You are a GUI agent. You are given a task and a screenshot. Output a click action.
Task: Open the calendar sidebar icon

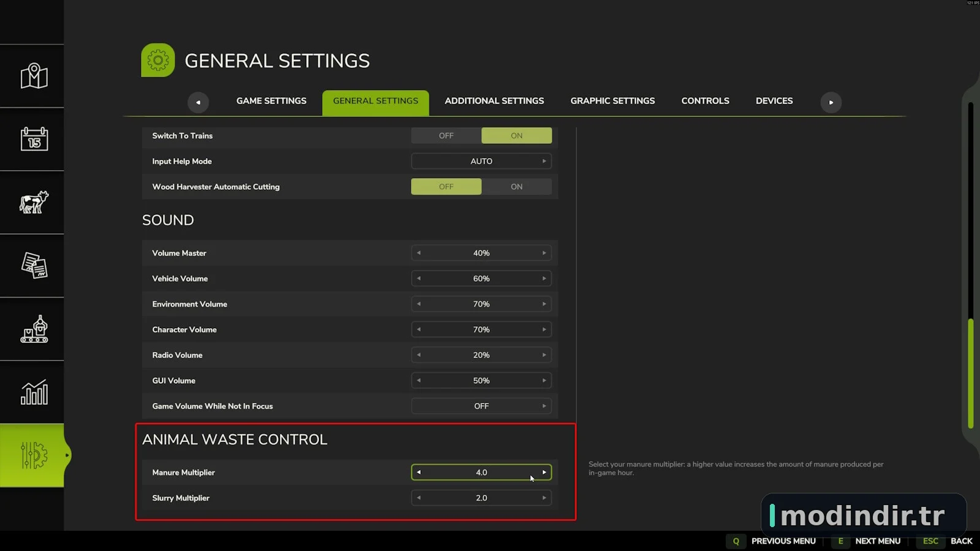point(34,139)
